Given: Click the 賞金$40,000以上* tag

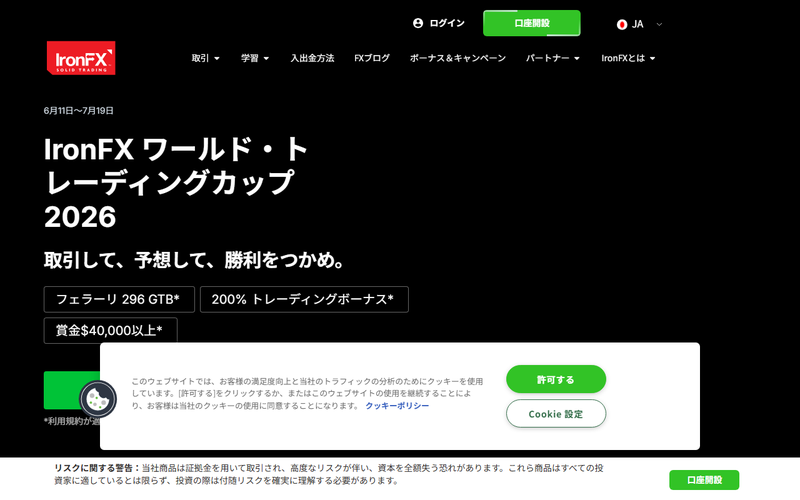Looking at the screenshot, I should point(110,331).
